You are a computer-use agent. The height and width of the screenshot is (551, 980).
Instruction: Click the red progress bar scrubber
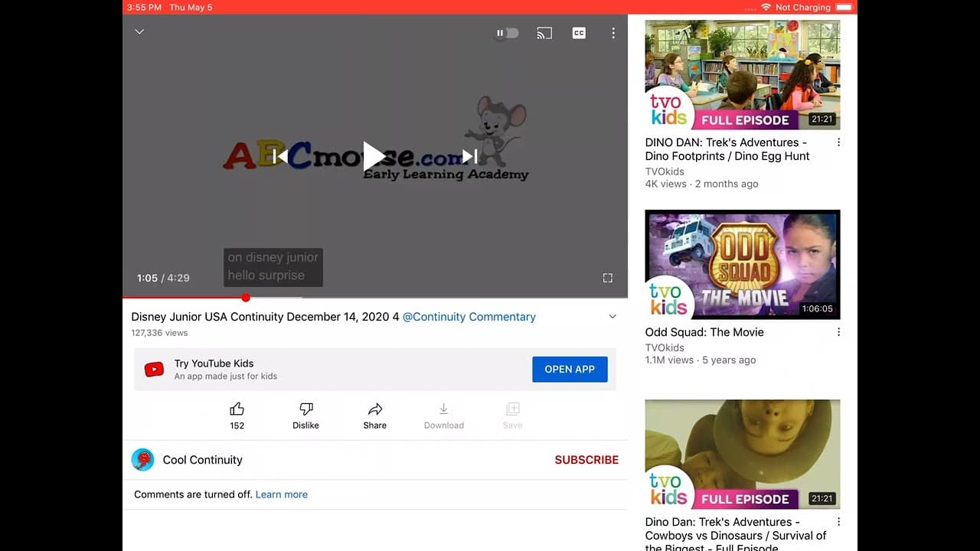[x=246, y=298]
